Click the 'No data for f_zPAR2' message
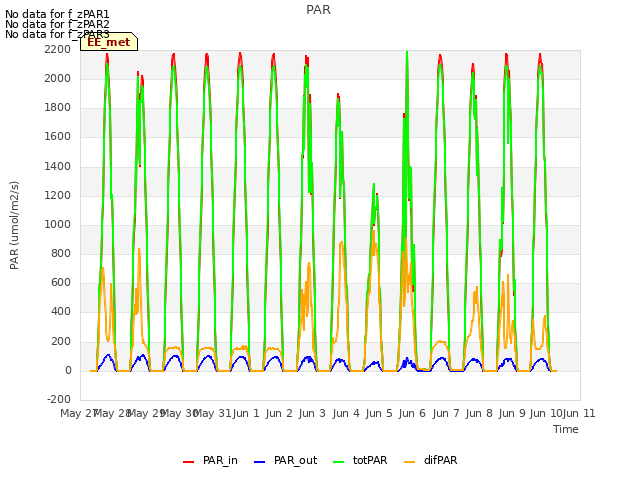The width and height of the screenshot is (640, 480). [57, 24]
